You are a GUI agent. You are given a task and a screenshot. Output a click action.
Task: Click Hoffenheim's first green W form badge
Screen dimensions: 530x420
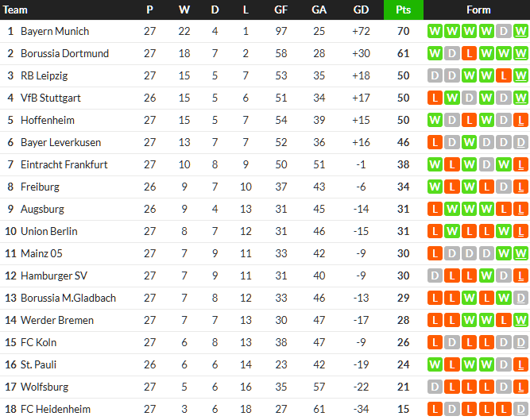coord(435,121)
